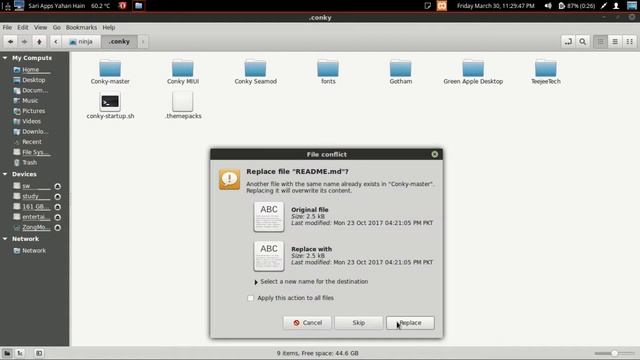The height and width of the screenshot is (360, 640).
Task: Eject the 161 GB device
Action: pyautogui.click(x=58, y=207)
